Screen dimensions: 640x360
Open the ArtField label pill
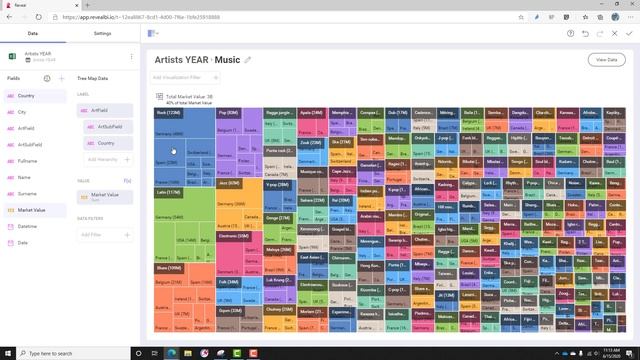click(105, 111)
